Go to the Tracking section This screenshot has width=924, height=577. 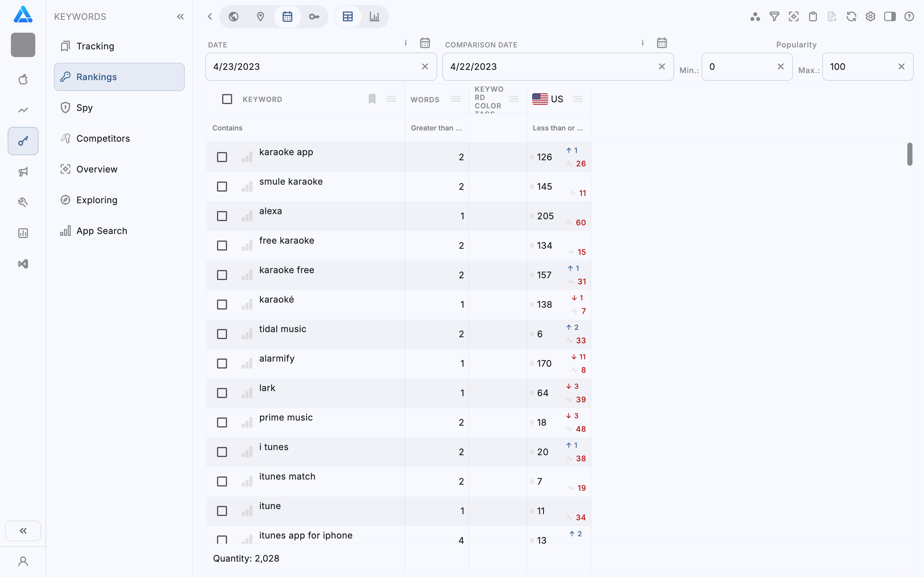95,46
